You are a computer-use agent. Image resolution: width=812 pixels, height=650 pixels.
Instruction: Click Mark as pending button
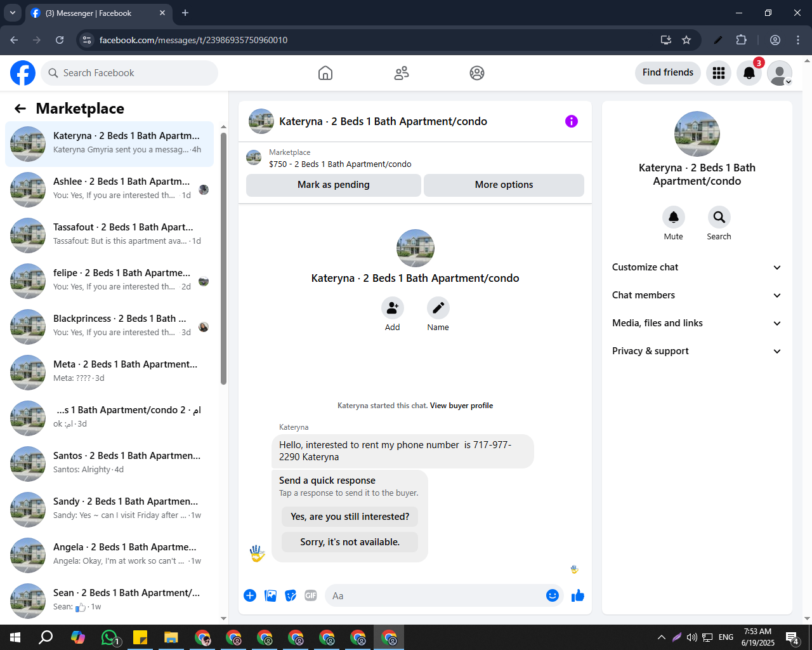(x=334, y=185)
